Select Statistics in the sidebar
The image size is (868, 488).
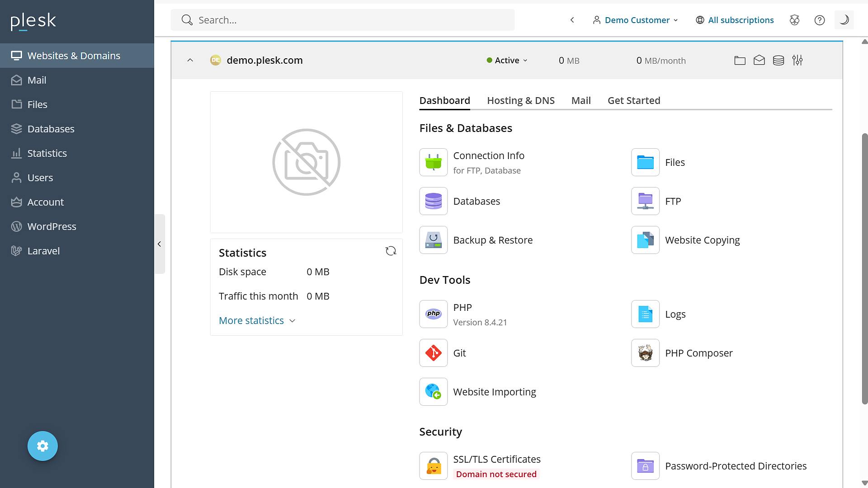point(77,153)
